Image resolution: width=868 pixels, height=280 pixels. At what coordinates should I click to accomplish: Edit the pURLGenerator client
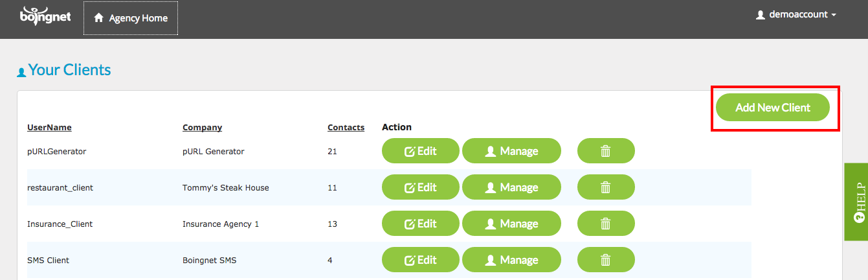tap(421, 151)
